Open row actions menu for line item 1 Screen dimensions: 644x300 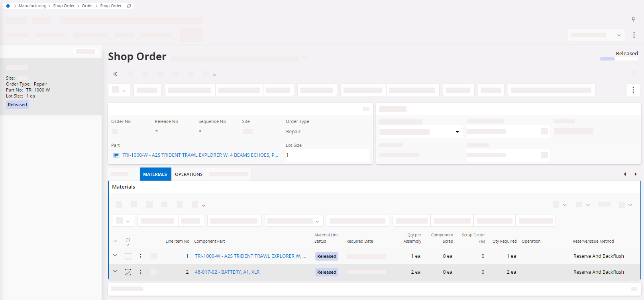click(x=141, y=256)
